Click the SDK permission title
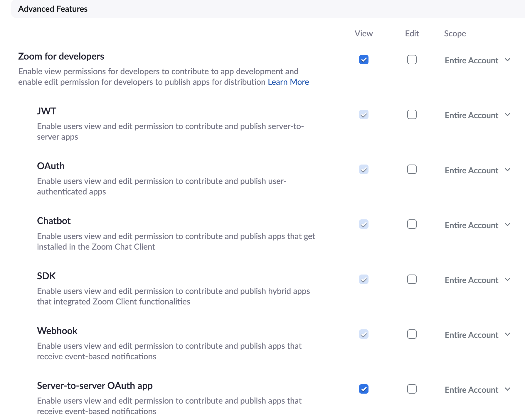 coord(46,276)
